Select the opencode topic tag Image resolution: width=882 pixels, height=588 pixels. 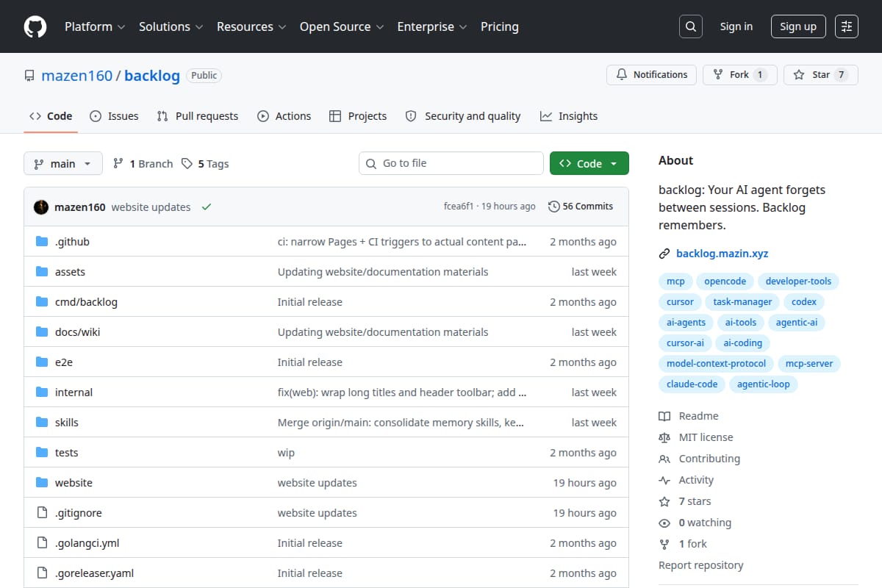pos(725,282)
